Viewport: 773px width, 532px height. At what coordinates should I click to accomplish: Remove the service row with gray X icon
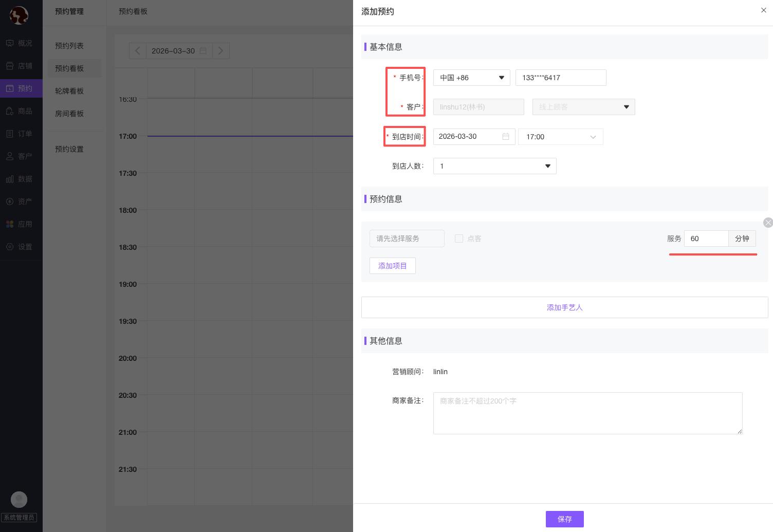tap(768, 223)
